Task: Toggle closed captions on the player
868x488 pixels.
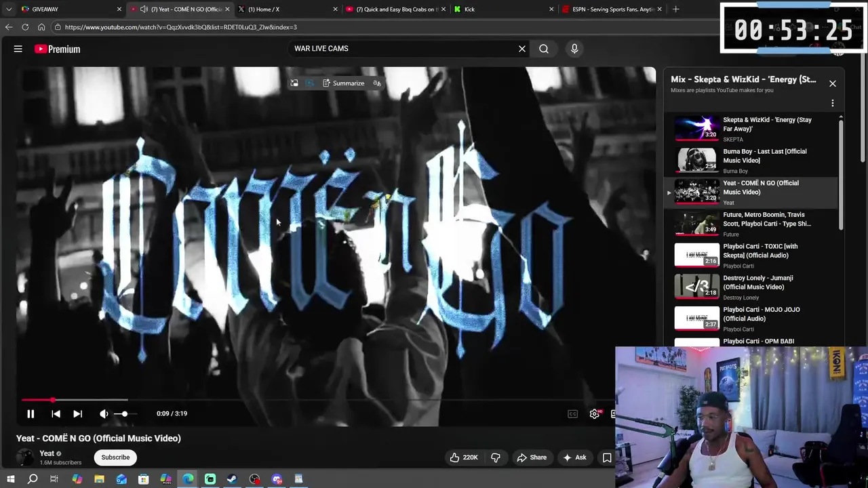Action: [572, 413]
